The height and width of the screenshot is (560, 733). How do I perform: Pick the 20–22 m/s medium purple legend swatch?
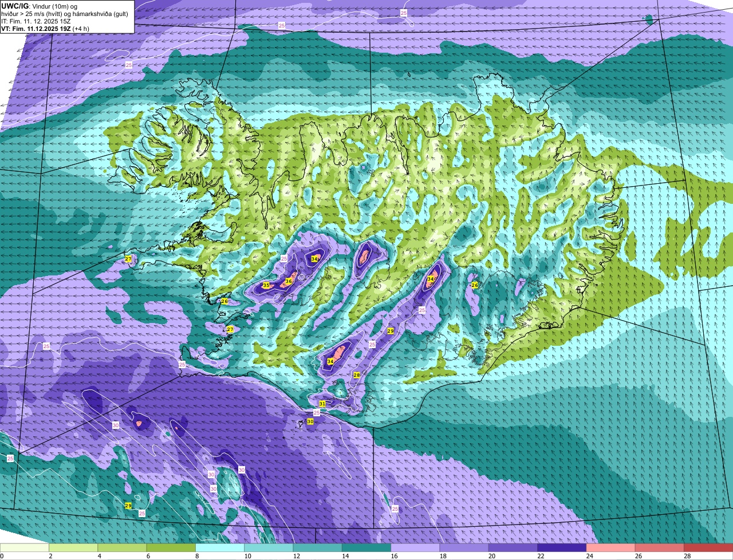click(x=513, y=547)
